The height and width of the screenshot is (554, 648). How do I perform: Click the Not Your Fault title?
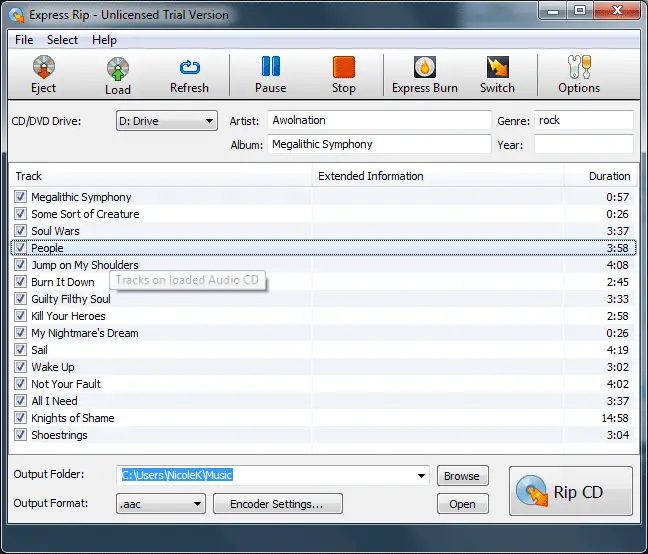tap(66, 384)
